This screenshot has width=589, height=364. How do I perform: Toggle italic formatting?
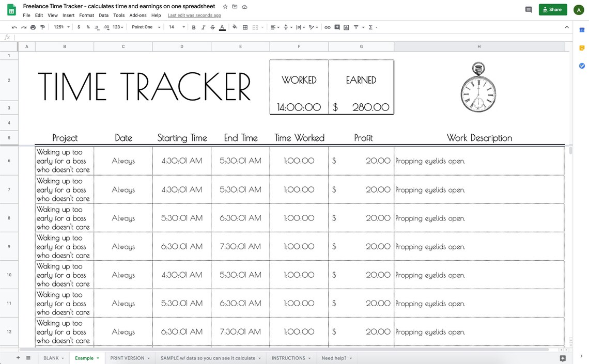point(202,27)
